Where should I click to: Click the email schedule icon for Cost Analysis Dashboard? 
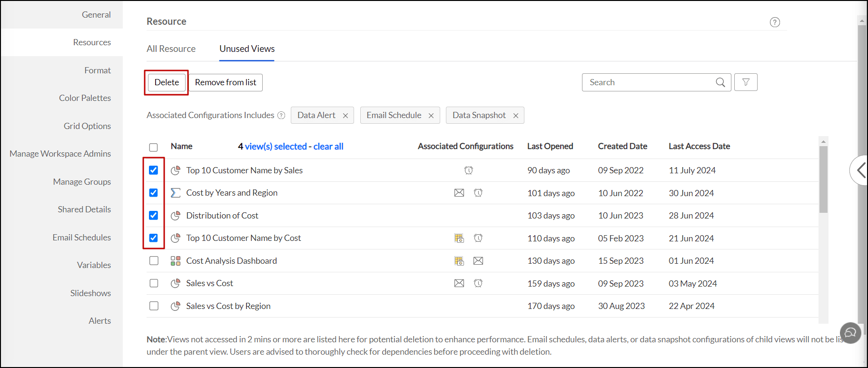(x=478, y=261)
